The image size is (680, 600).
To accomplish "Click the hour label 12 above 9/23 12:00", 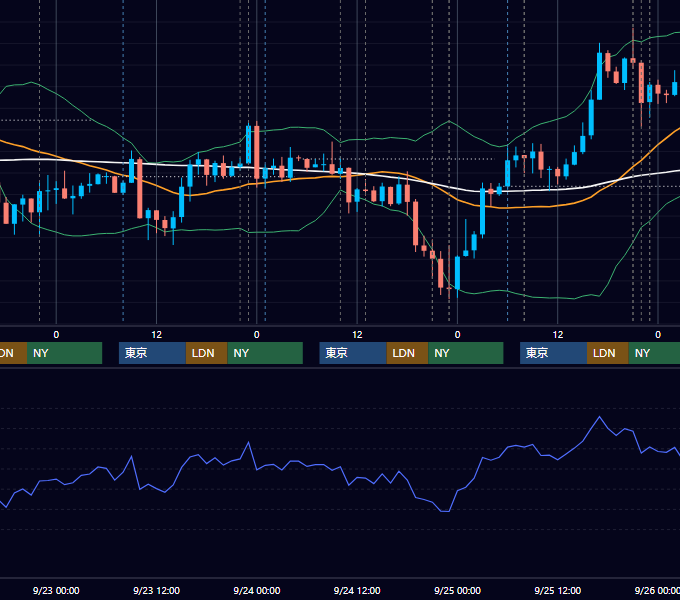I will (x=157, y=335).
